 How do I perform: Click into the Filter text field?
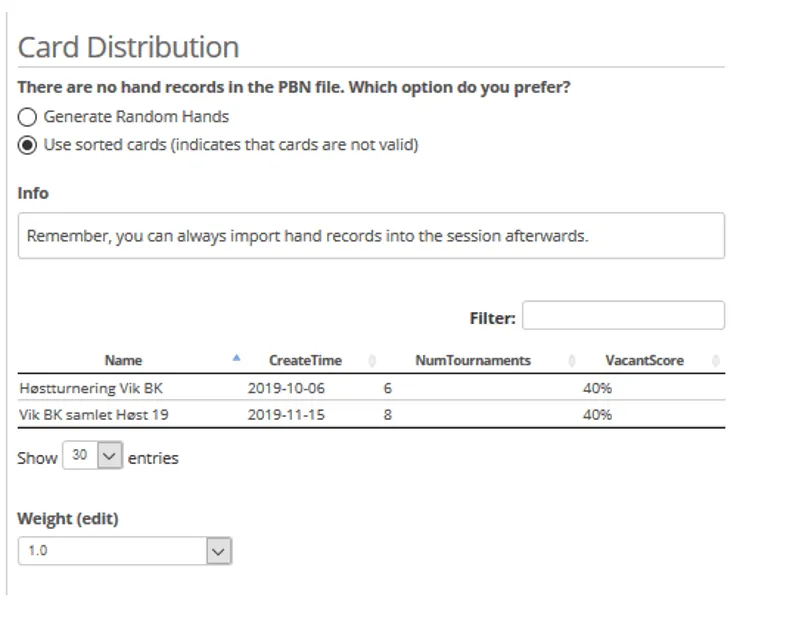pos(623,315)
